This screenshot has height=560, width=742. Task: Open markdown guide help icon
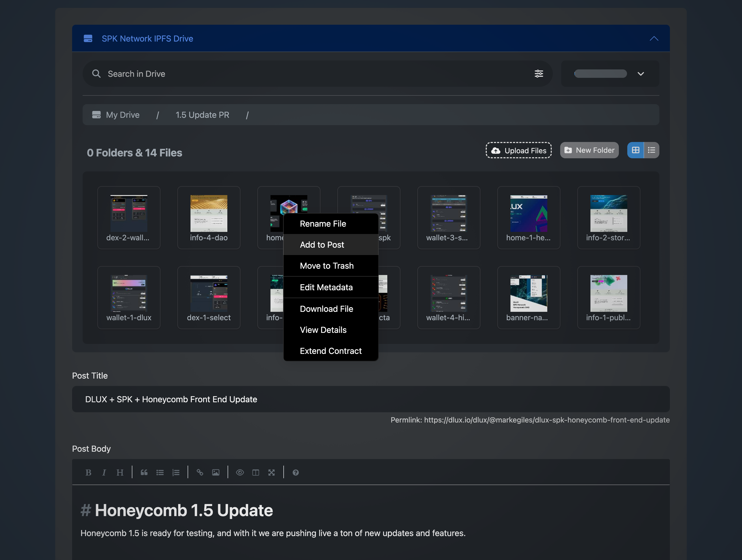tap(295, 473)
